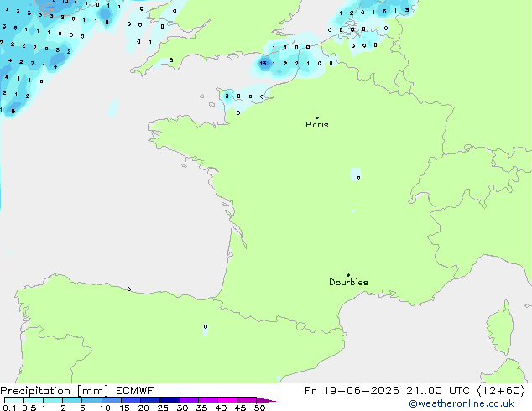Select legend swatch between 10 and 15
Image resolution: width=532 pixels, height=411 pixels.
(112, 400)
